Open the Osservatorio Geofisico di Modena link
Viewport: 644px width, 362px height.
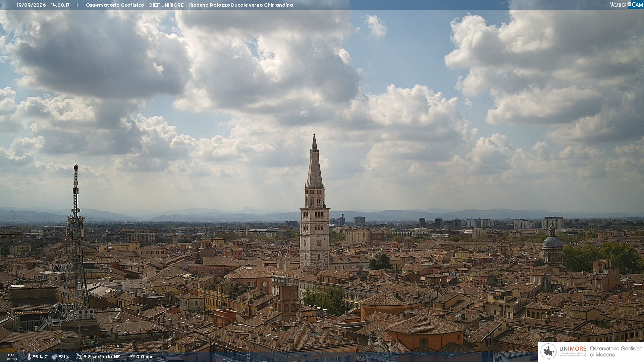coord(616,351)
